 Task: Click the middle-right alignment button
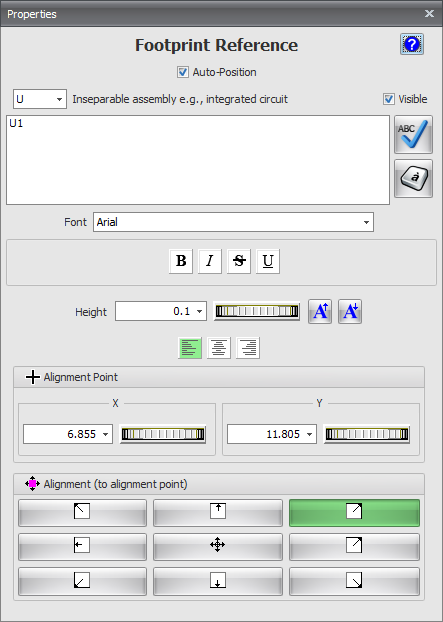354,547
